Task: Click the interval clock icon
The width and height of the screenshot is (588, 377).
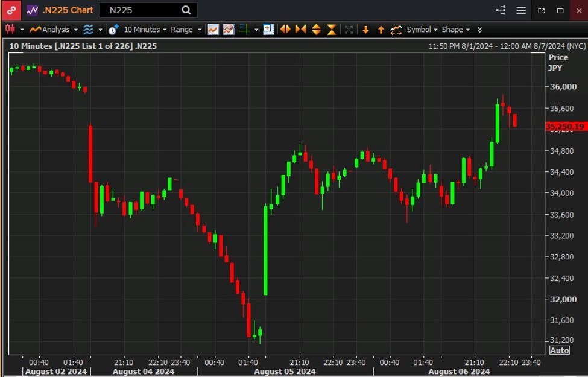Action: (x=112, y=29)
